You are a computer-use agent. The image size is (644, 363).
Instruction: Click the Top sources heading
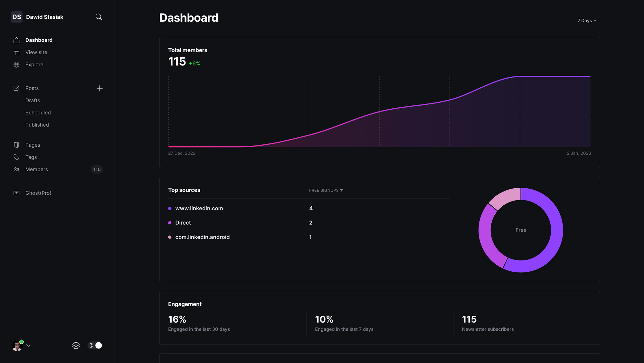(184, 190)
